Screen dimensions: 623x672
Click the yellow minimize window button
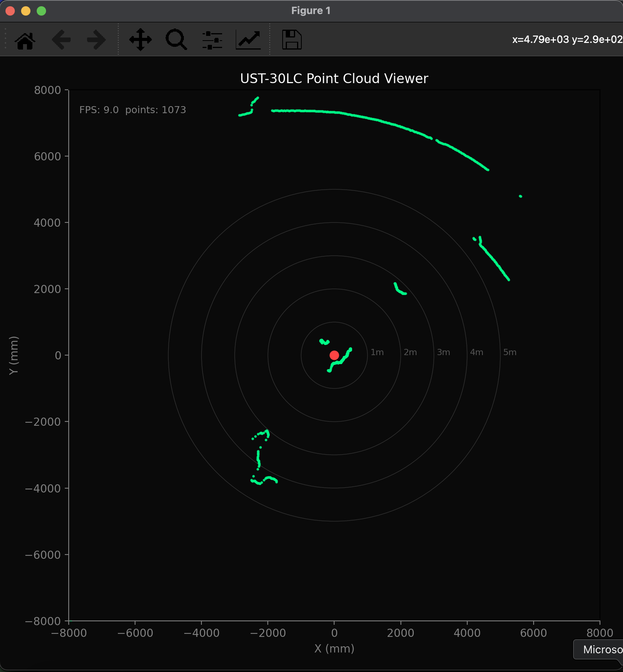click(x=26, y=11)
